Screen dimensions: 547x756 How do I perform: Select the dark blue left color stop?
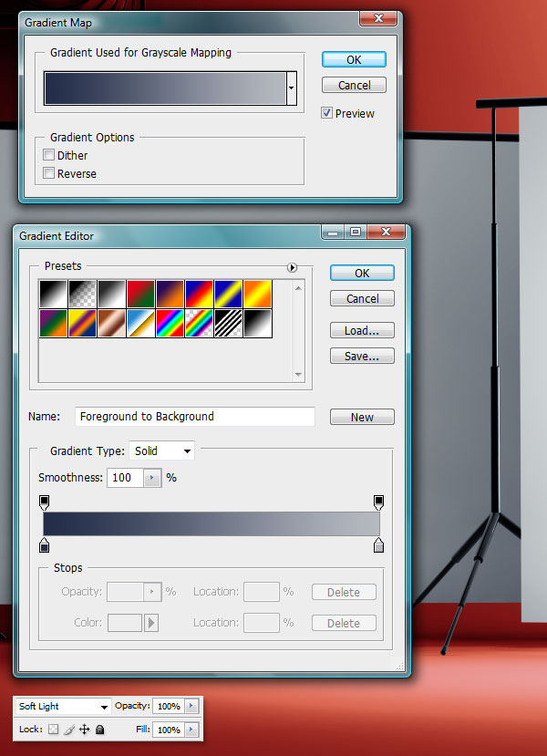(x=44, y=545)
